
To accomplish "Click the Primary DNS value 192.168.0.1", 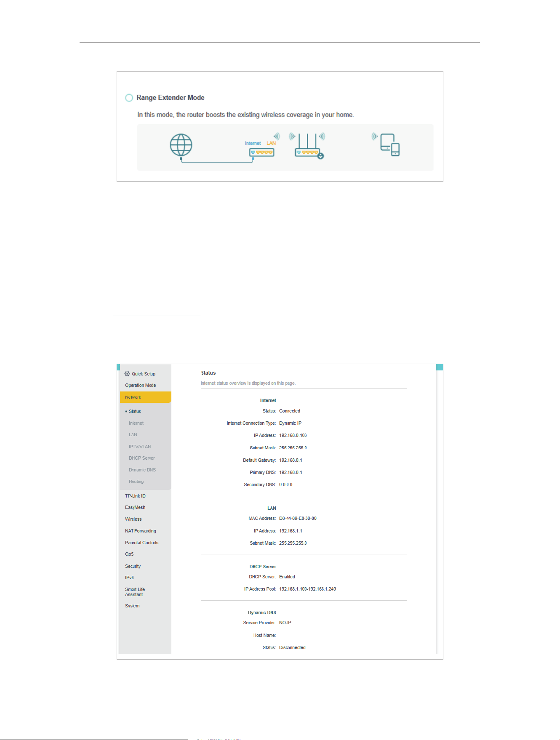I will (x=291, y=472).
